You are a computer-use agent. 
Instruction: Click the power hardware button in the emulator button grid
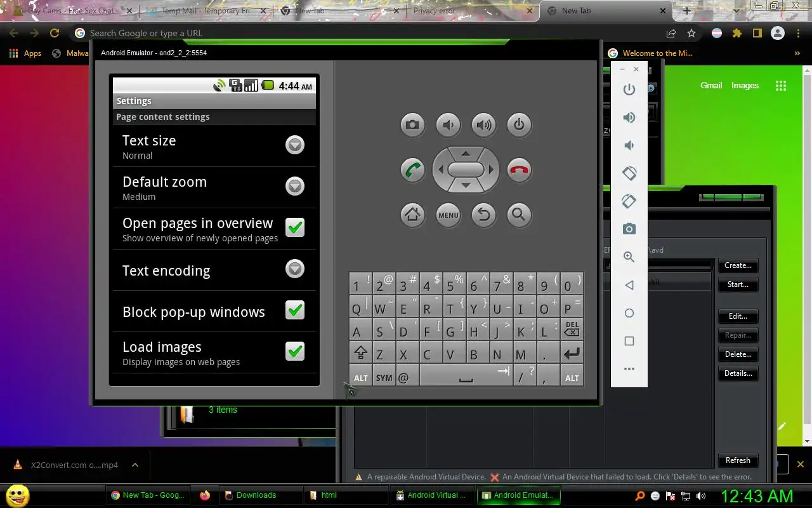click(x=519, y=124)
